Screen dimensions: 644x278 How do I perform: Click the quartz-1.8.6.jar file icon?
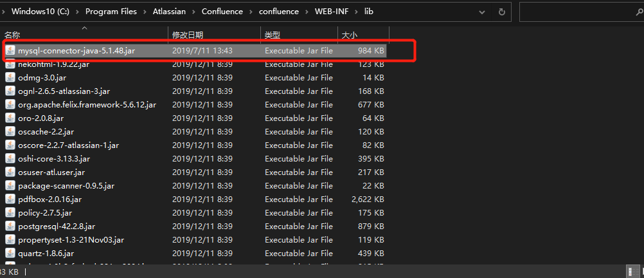(x=10, y=254)
